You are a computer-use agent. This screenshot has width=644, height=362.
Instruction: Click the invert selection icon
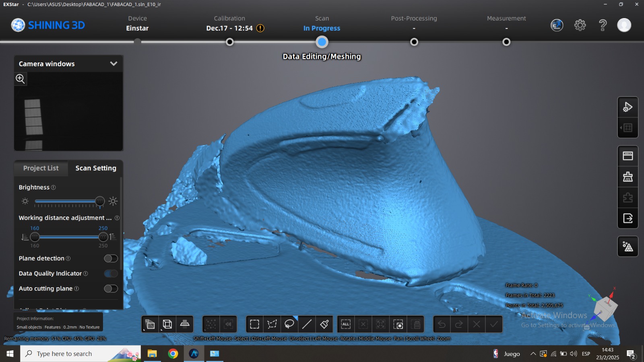398,324
